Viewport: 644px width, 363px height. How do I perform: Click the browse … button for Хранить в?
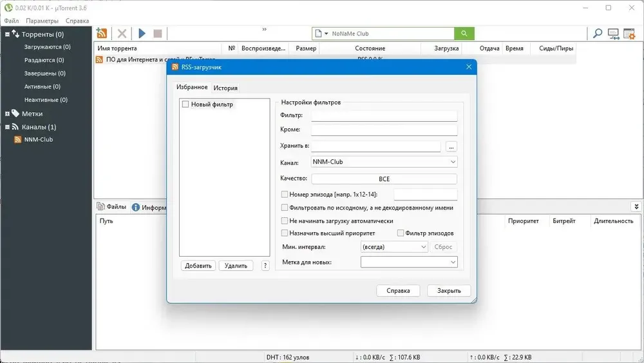pyautogui.click(x=451, y=146)
